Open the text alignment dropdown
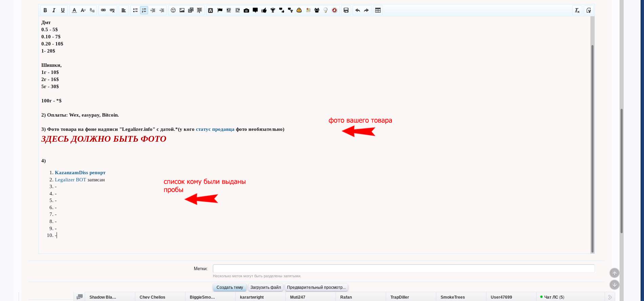The width and height of the screenshot is (644, 301). pos(124,10)
